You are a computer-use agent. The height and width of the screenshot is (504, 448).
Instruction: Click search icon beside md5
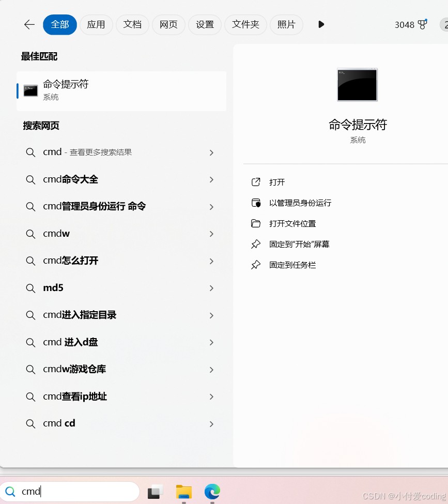[x=30, y=288]
